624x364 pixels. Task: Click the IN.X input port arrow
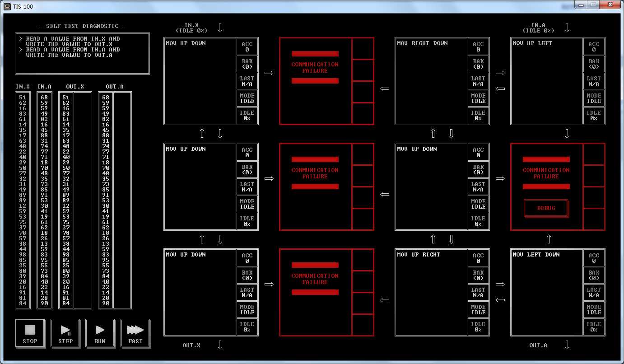(220, 28)
